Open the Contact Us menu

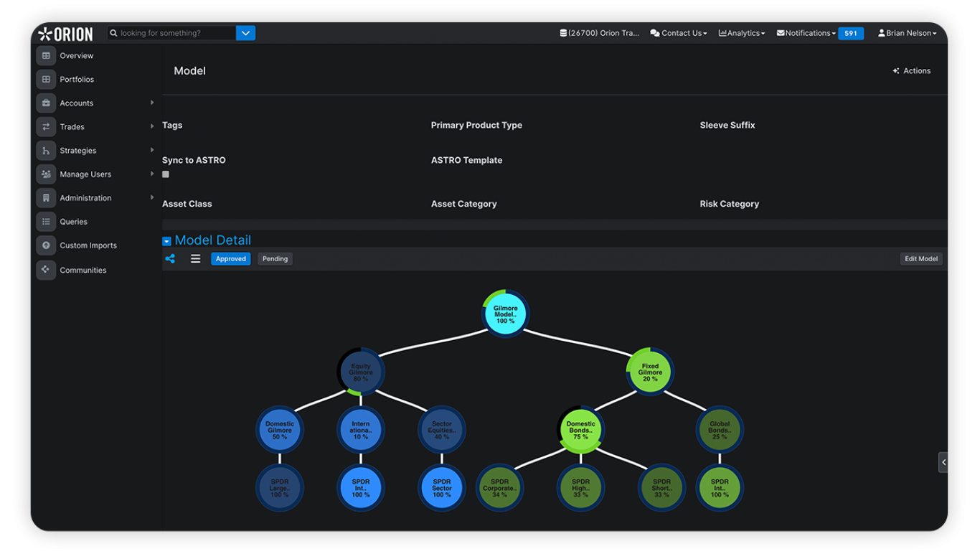pos(679,33)
